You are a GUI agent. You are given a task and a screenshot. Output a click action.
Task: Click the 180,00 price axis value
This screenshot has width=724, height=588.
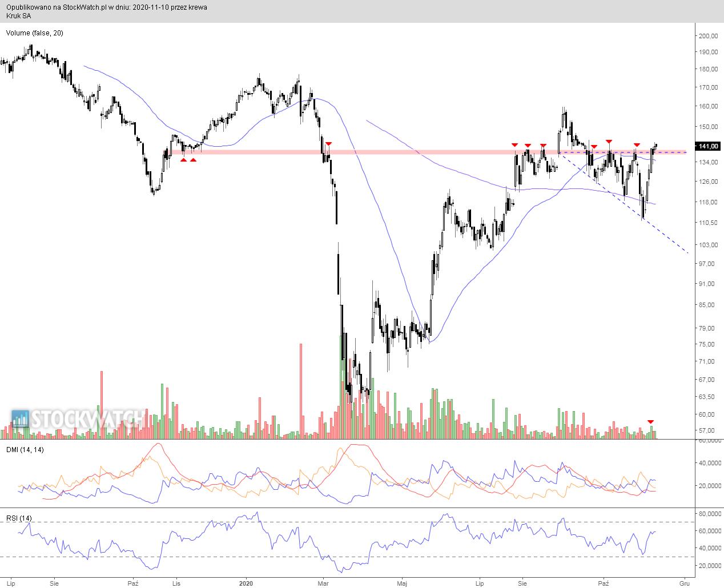[x=708, y=69]
